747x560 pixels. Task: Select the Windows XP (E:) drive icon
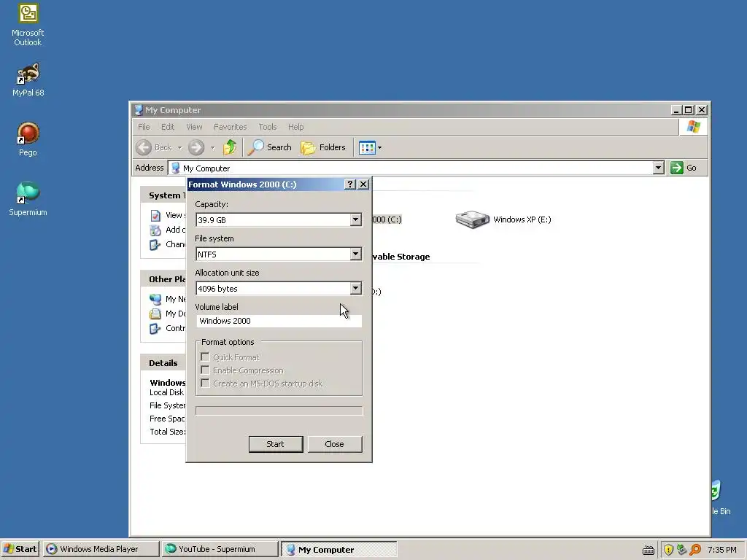(x=472, y=219)
